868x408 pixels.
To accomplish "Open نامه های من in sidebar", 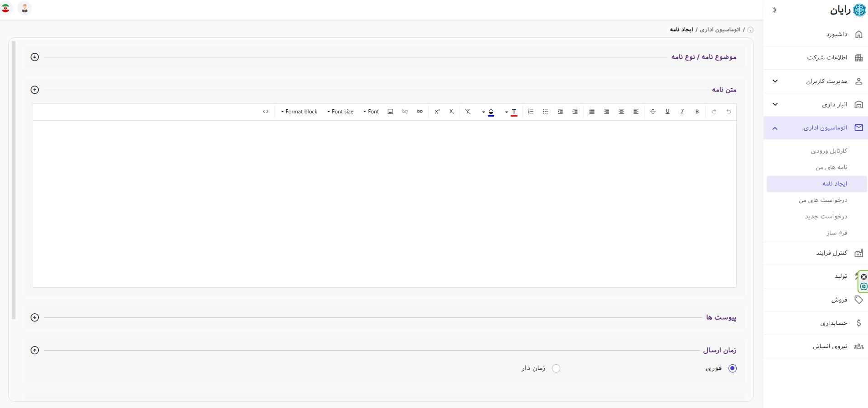I will (832, 167).
